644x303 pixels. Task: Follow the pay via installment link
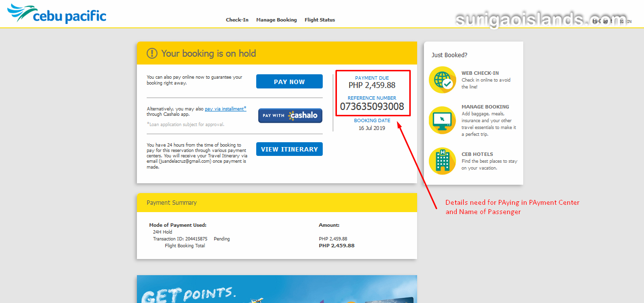pos(225,109)
